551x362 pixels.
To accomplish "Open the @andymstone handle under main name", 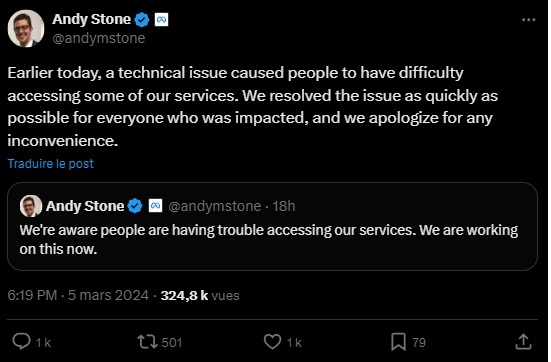I will pyautogui.click(x=99, y=38).
